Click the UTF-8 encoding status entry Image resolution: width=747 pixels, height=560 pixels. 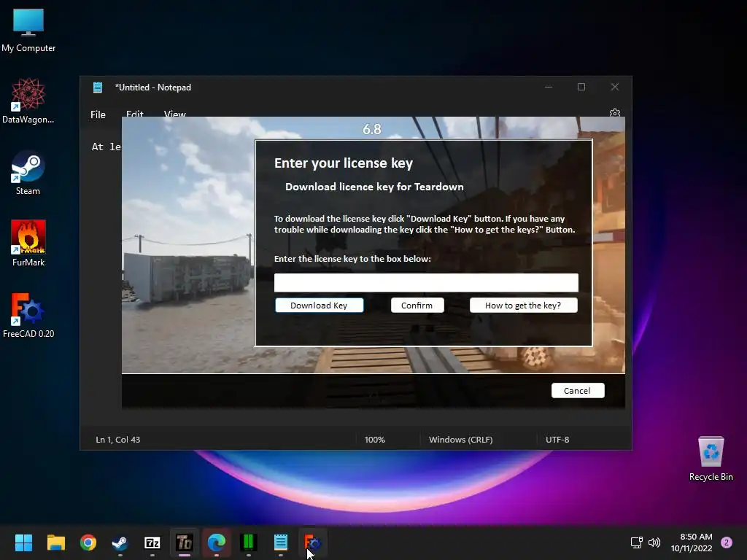click(557, 440)
